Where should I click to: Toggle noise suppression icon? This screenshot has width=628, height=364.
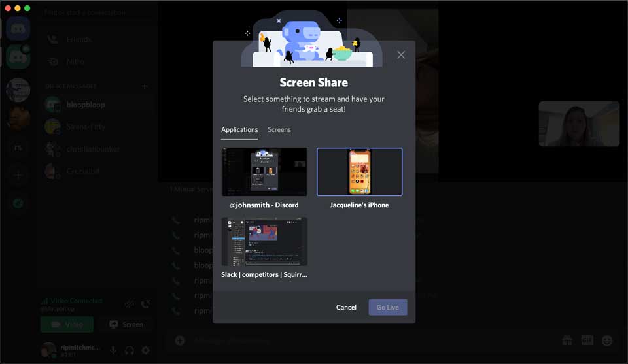[x=130, y=305]
